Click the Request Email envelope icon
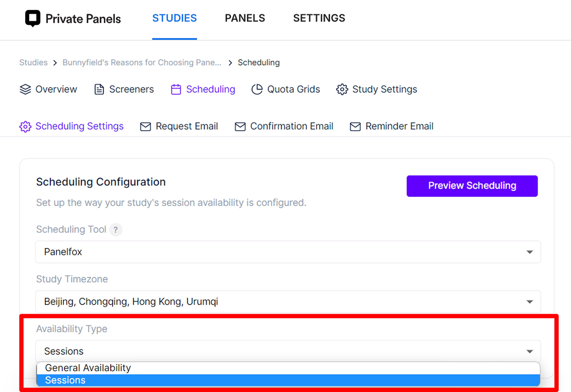The image size is (571, 392). point(146,127)
